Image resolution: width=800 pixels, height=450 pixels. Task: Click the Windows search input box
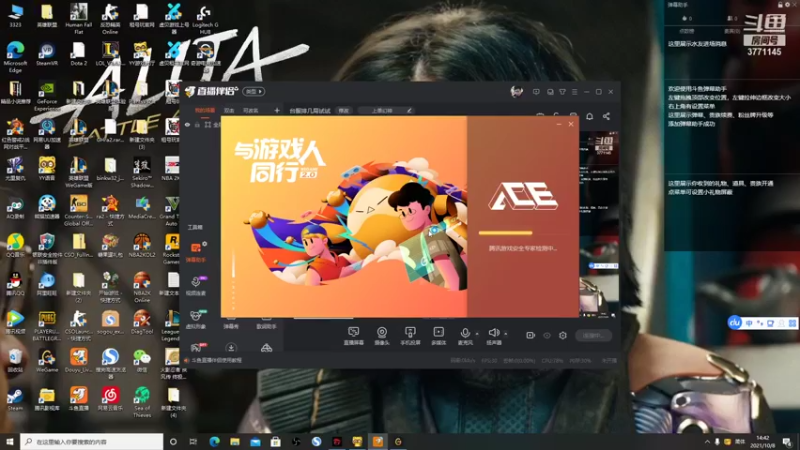92,441
